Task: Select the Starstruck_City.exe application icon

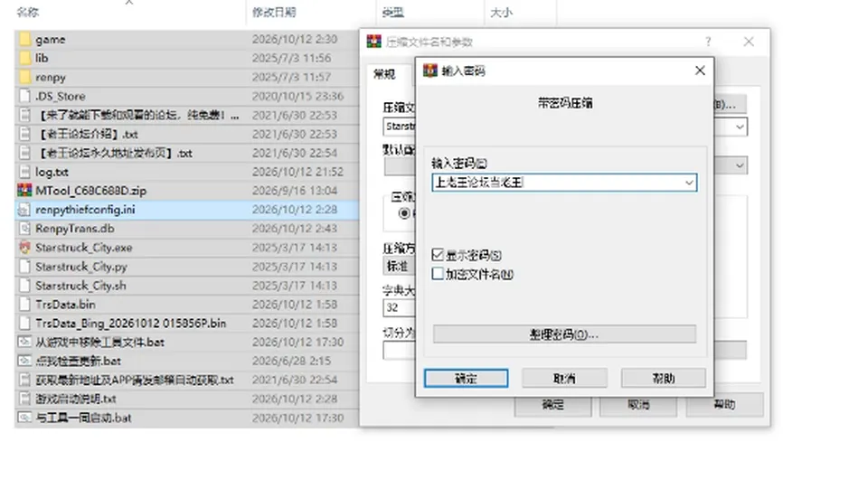Action: click(x=25, y=248)
